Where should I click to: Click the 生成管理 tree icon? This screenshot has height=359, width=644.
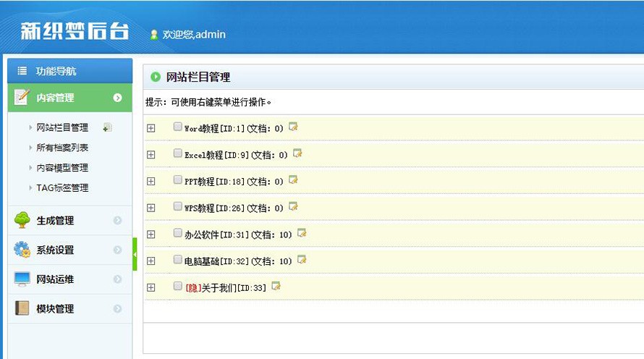(22, 220)
